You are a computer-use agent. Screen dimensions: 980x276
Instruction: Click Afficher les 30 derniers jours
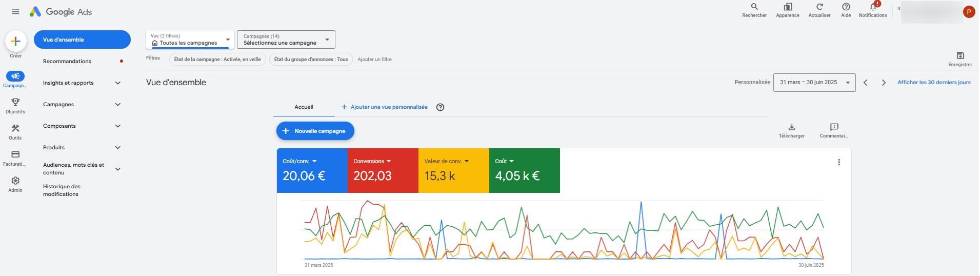pyautogui.click(x=934, y=83)
